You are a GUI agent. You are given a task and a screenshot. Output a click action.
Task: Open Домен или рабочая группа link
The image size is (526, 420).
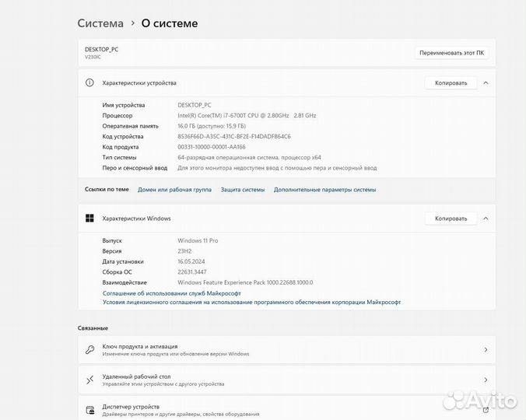(174, 189)
